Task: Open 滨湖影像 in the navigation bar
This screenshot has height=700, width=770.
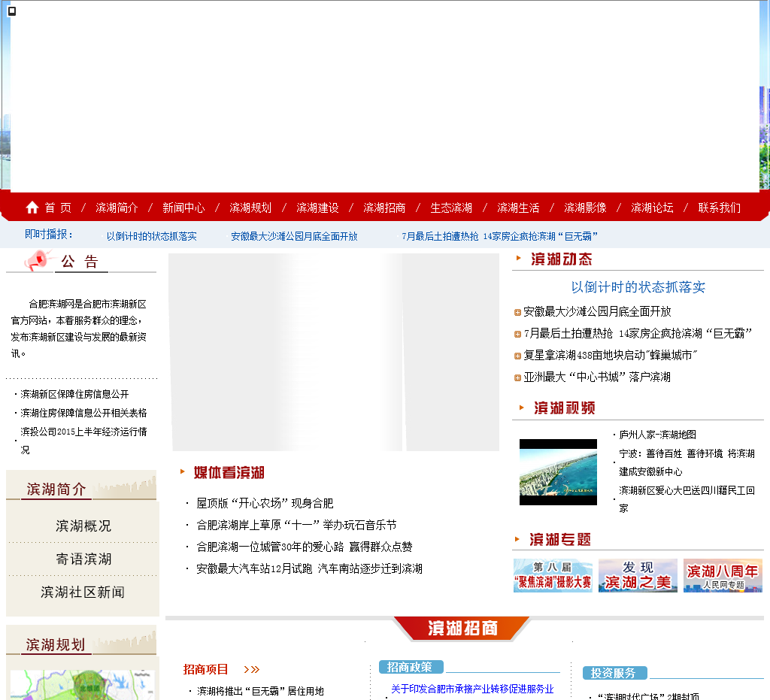Action: tap(585, 208)
